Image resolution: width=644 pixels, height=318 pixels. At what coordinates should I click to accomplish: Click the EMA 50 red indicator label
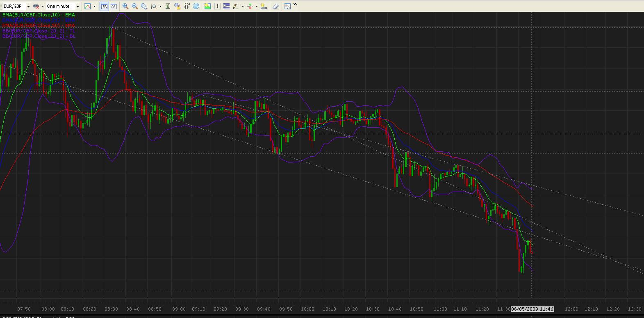pyautogui.click(x=39, y=25)
